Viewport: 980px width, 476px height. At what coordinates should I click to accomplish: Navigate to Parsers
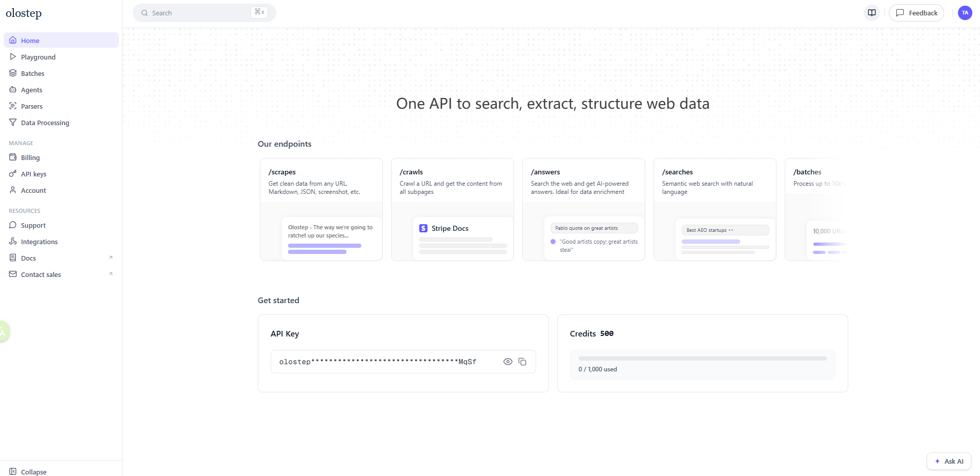(32, 106)
